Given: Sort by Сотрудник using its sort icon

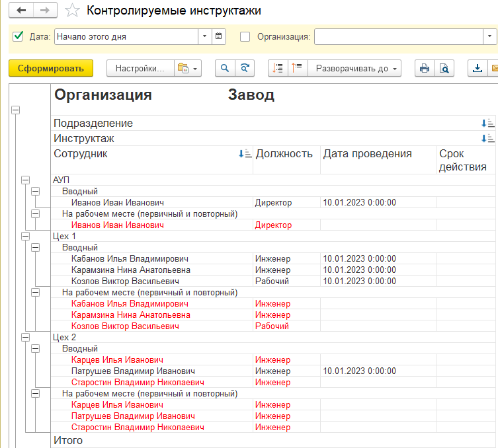Looking at the screenshot, I should (245, 154).
